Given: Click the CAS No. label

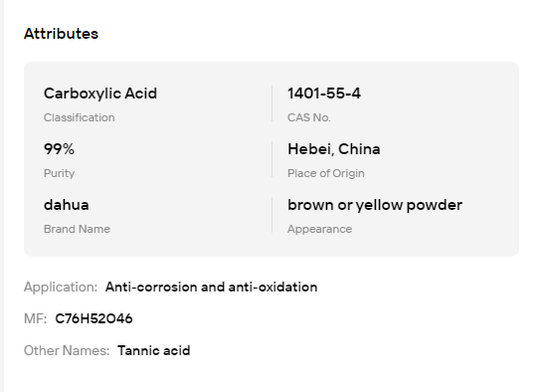Looking at the screenshot, I should [309, 117].
